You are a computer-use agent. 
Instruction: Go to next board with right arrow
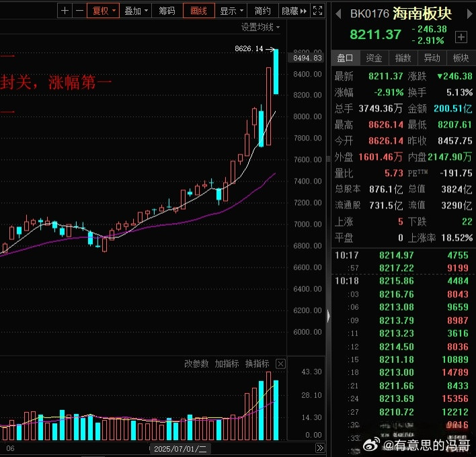point(471,13)
